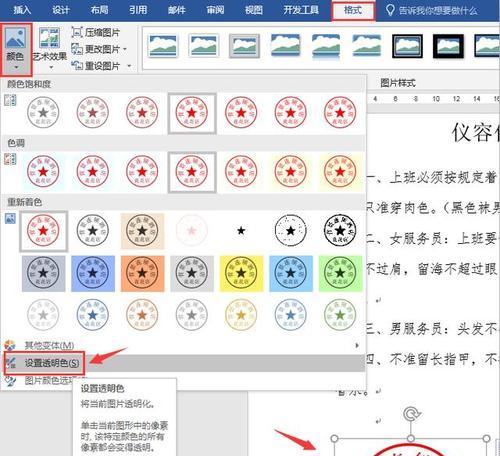Select the warmest color tone stamp preset
Viewport: 500px width, 456px height.
[340, 172]
